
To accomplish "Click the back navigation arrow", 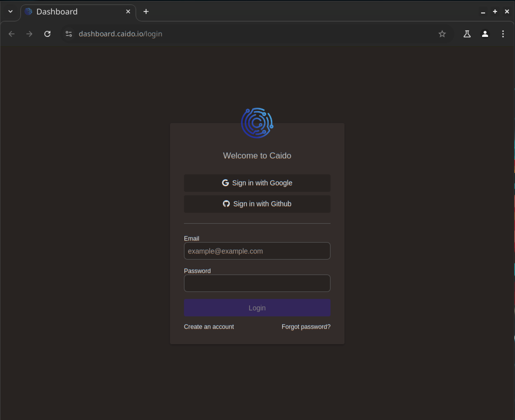I will [x=11, y=34].
